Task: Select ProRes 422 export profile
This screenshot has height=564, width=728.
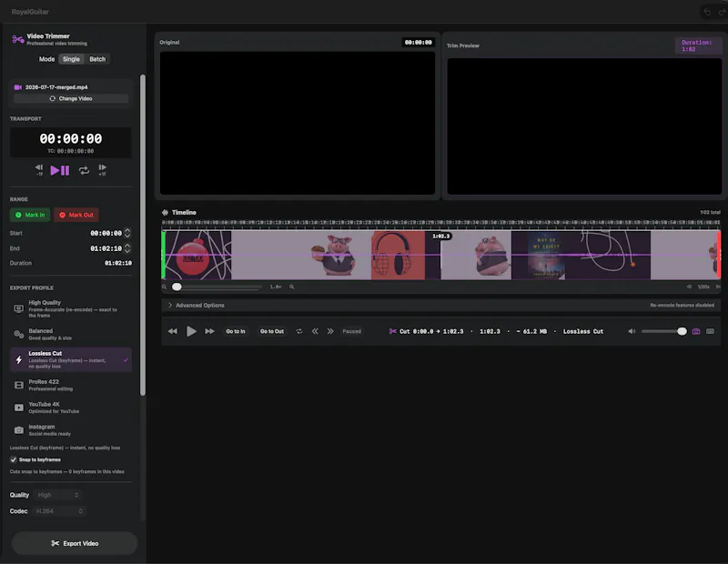Action: click(71, 385)
